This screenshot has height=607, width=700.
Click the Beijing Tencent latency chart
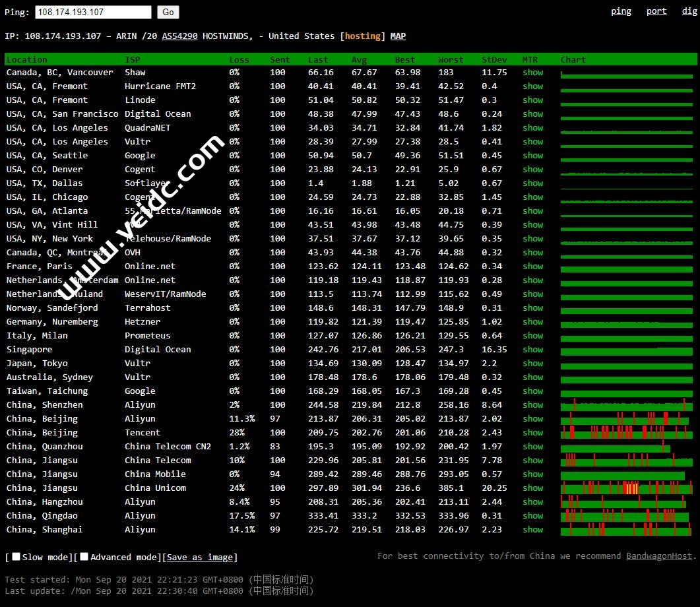click(626, 433)
